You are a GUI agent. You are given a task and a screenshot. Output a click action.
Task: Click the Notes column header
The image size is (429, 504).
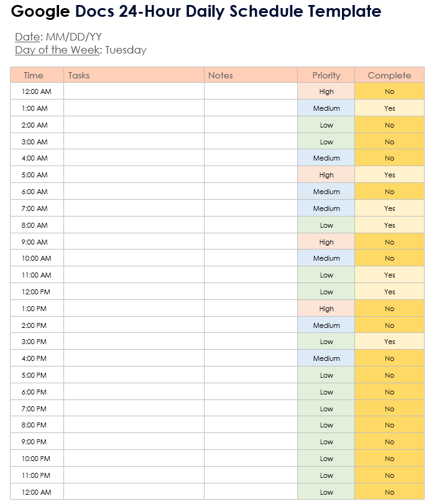(220, 75)
